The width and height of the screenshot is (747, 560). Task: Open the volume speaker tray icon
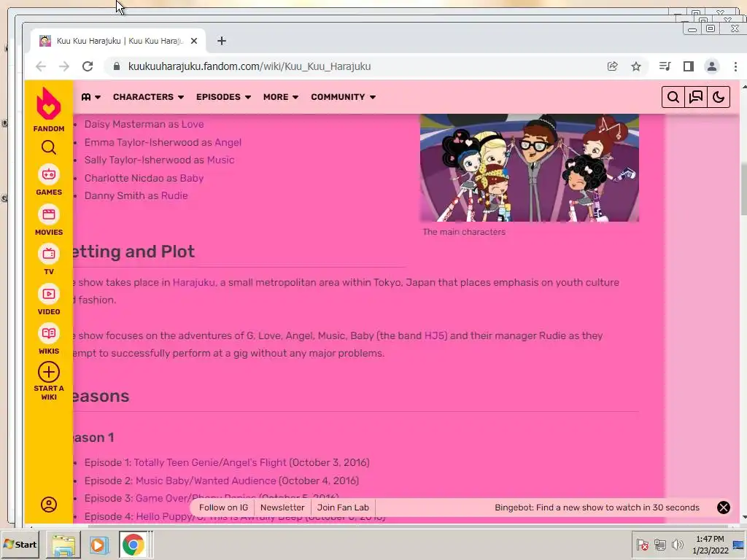tap(677, 545)
